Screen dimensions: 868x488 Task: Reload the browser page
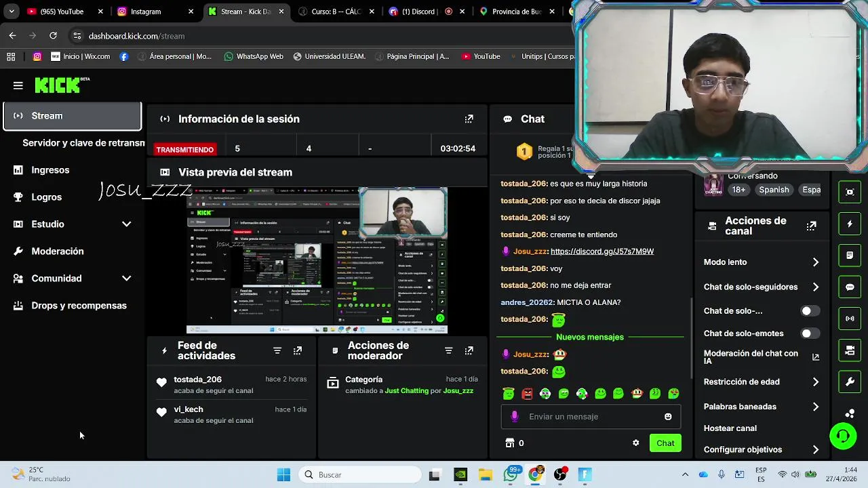pos(53,36)
